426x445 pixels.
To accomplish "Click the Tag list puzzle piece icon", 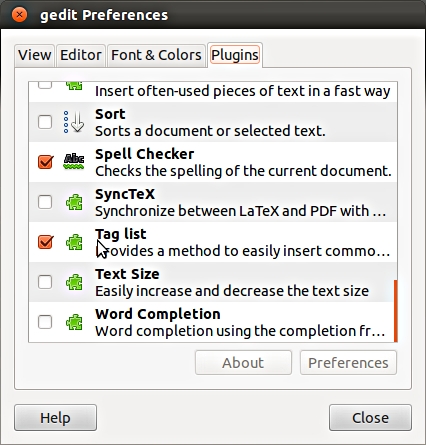I will coord(74,242).
